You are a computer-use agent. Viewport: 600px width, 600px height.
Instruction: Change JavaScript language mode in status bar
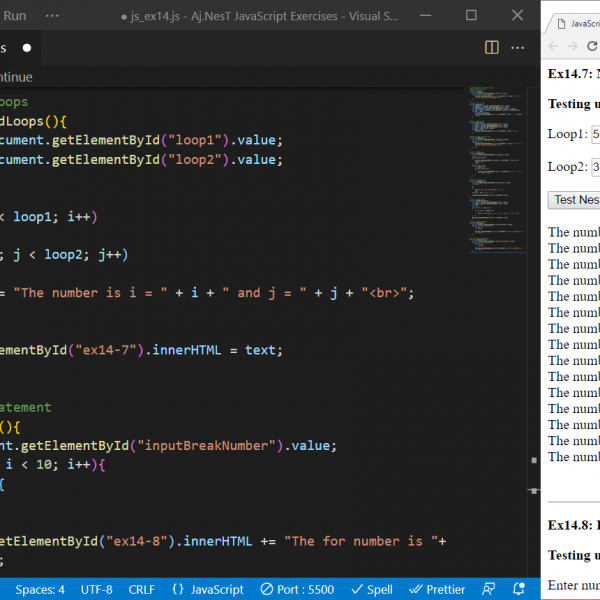click(x=208, y=589)
